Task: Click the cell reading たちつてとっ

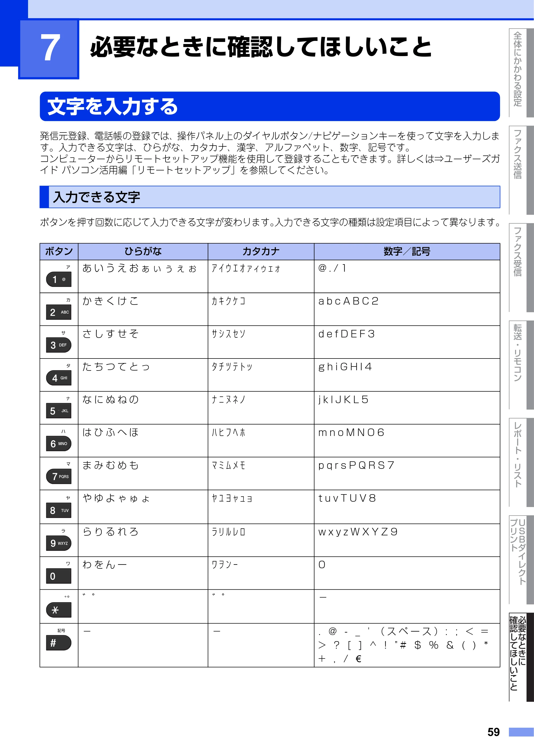Action: pos(143,375)
